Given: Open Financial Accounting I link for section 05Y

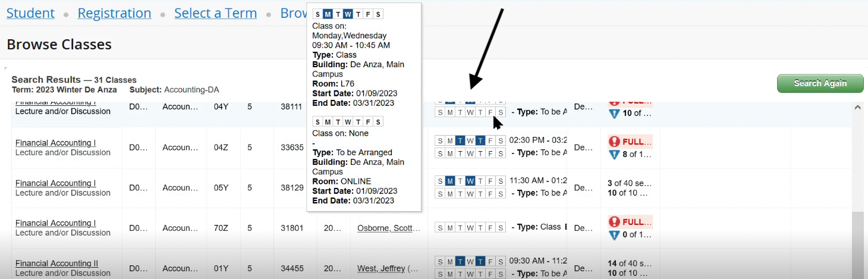Looking at the screenshot, I should 55,183.
